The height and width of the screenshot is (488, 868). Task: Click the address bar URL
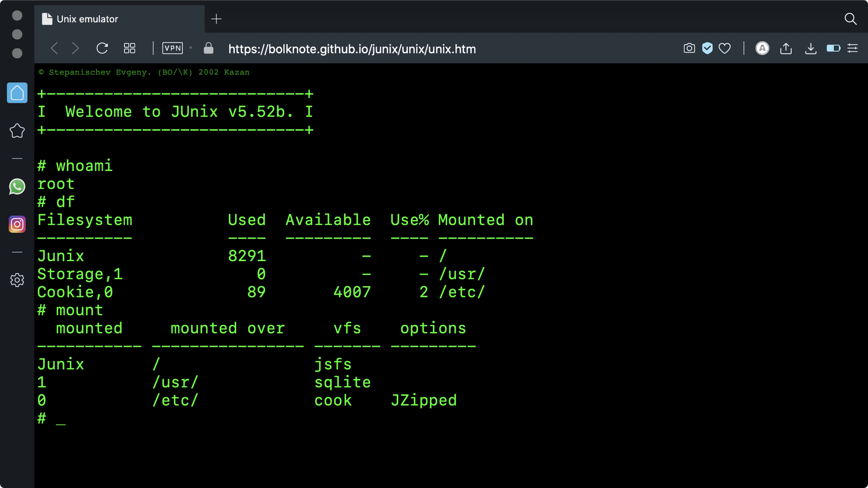point(352,49)
